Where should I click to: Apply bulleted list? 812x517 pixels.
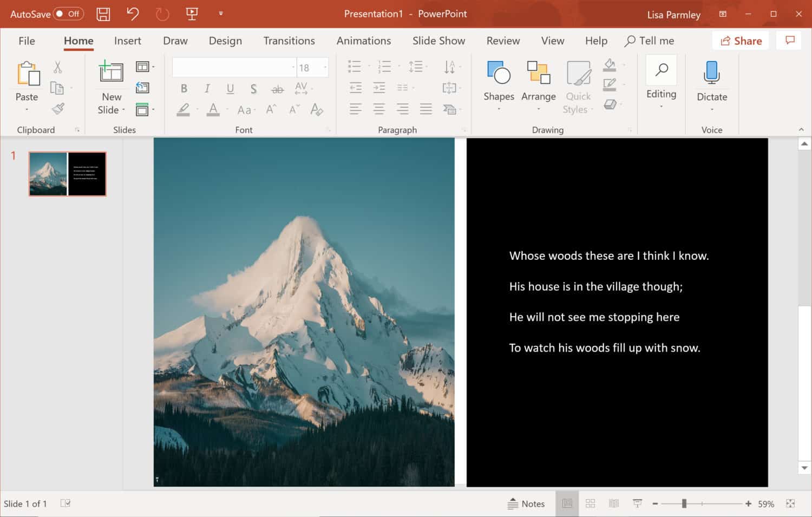[x=355, y=66]
